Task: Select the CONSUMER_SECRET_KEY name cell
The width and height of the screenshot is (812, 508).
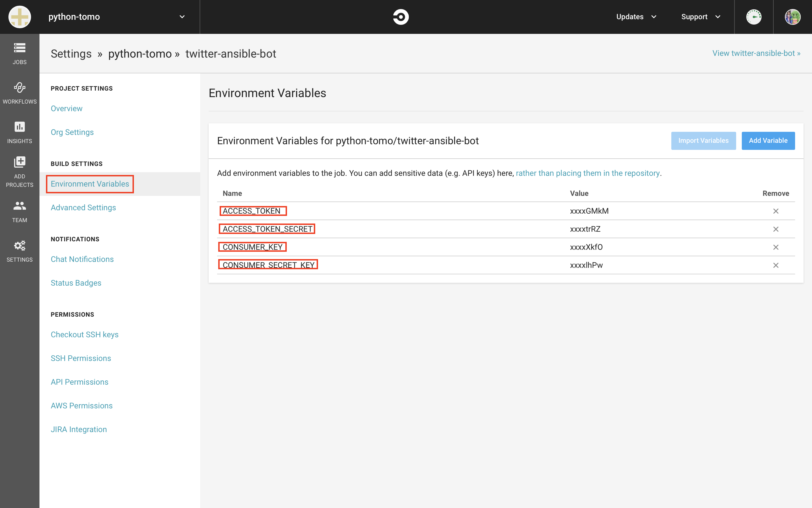Action: click(x=268, y=265)
